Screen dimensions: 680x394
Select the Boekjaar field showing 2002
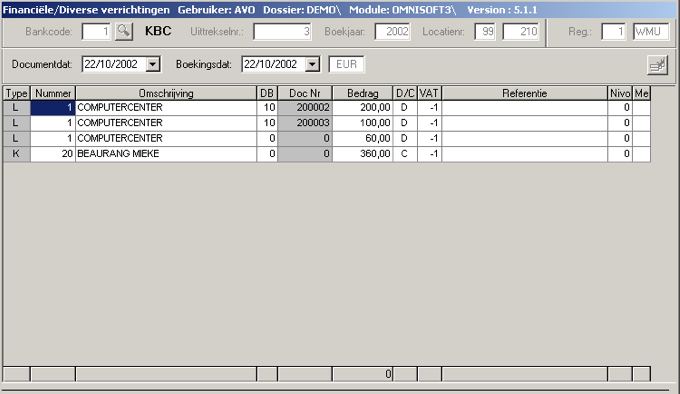[392, 32]
